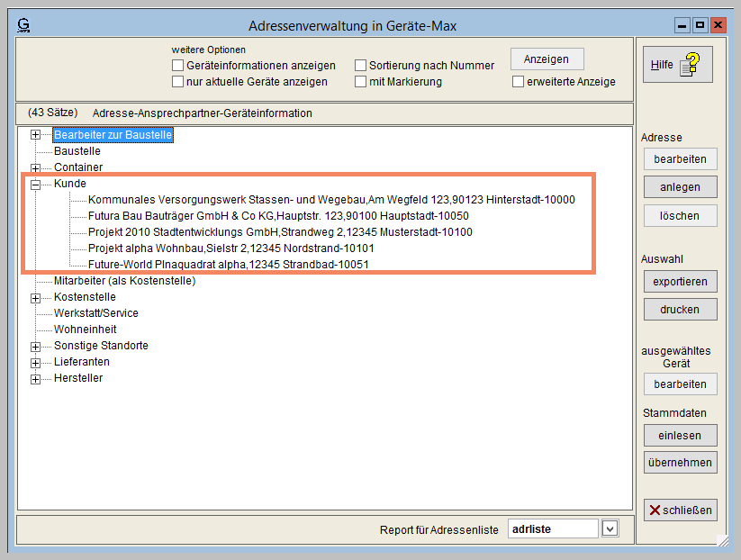Open the adrliste report dropdown arrow
The height and width of the screenshot is (560, 741).
(610, 529)
